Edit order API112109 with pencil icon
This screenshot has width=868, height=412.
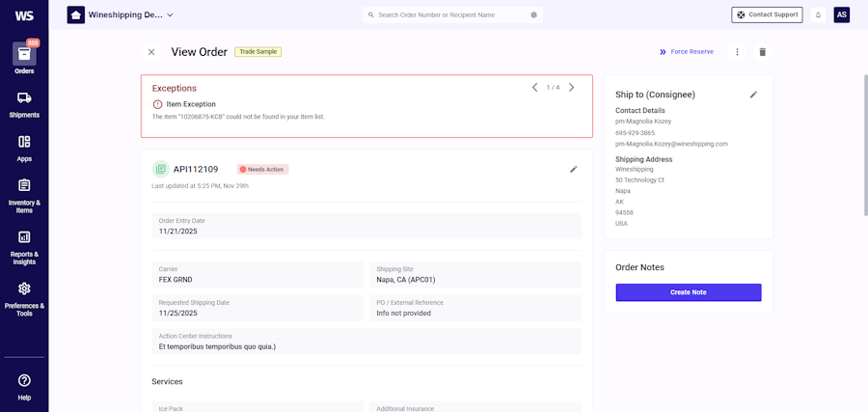point(573,169)
